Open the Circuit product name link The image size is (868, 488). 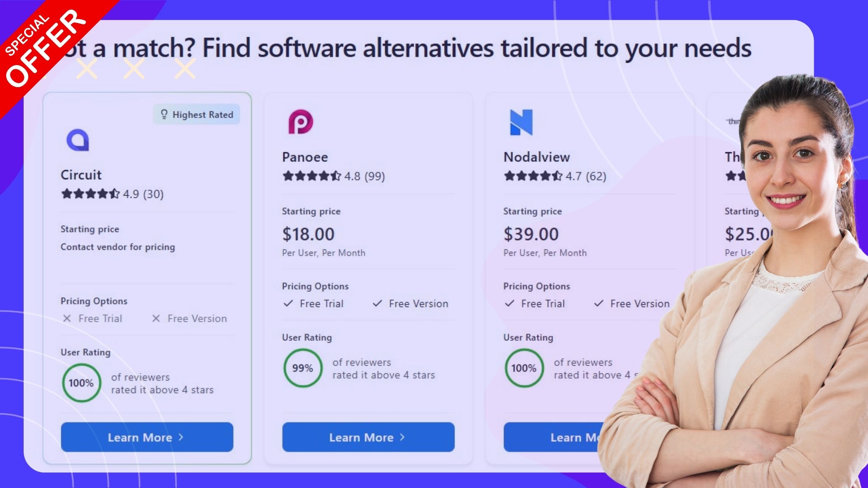tap(81, 175)
